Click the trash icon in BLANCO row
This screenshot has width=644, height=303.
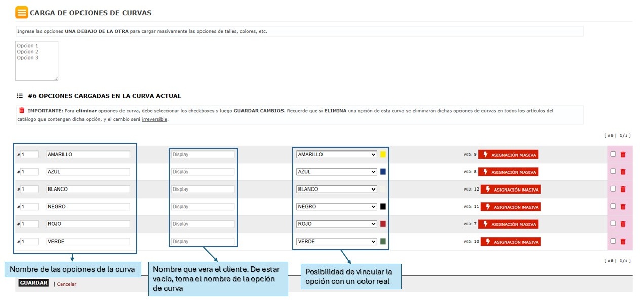pyautogui.click(x=623, y=189)
